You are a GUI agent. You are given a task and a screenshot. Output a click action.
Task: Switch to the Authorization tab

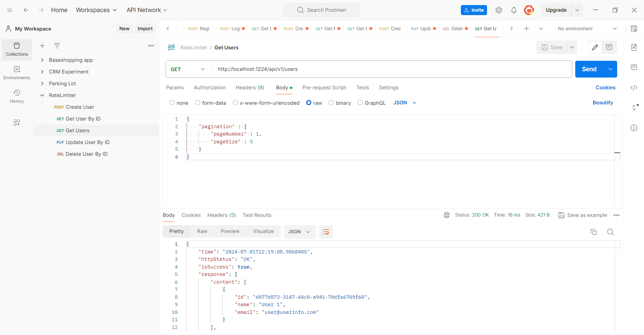(210, 88)
